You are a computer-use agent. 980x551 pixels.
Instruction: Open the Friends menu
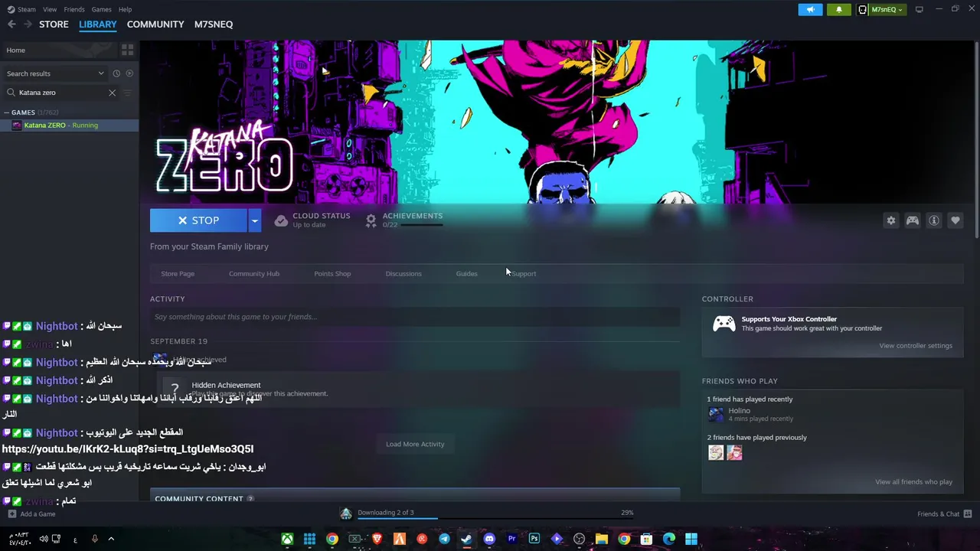click(74, 9)
